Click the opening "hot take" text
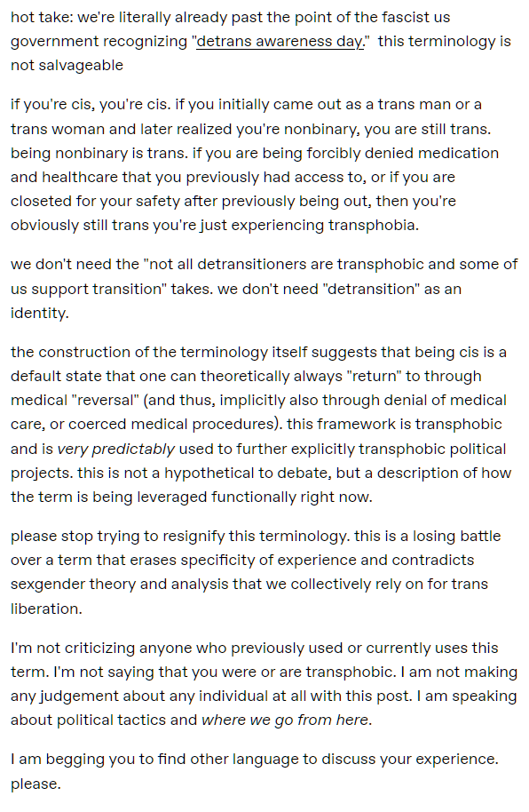 click(x=43, y=18)
